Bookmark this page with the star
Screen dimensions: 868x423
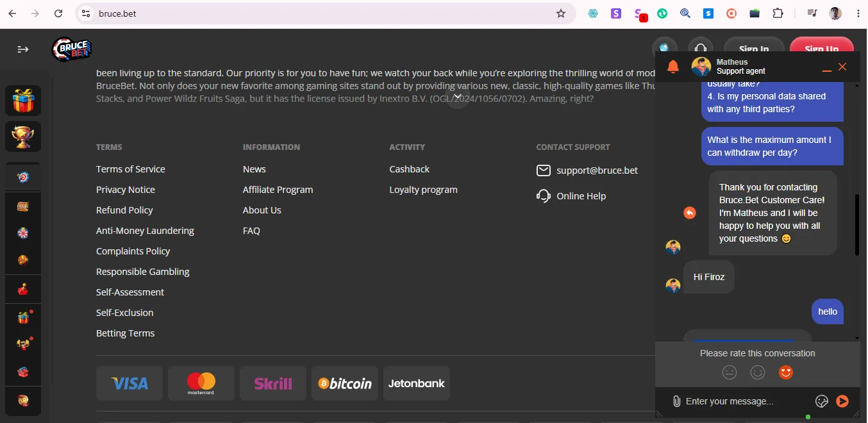(x=561, y=13)
